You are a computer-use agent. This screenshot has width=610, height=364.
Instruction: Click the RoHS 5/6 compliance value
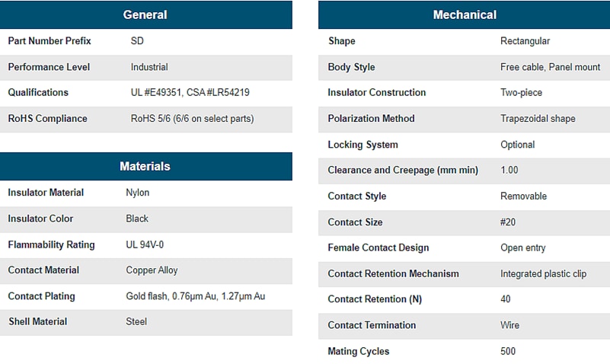click(192, 118)
